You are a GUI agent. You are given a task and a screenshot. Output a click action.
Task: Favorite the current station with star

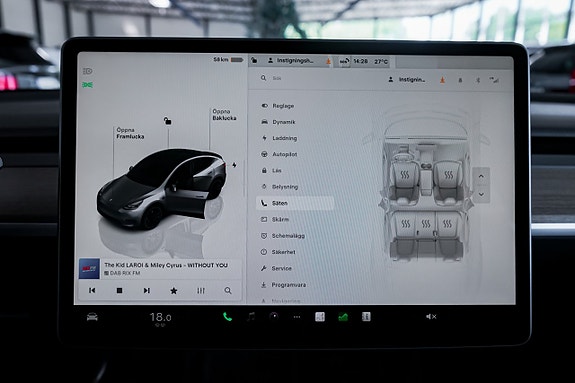click(174, 291)
